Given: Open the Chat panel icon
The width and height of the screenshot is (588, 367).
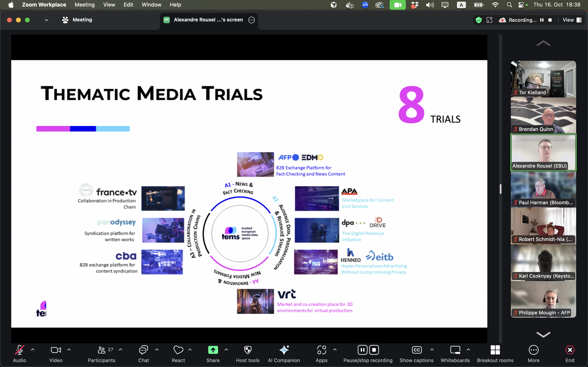Looking at the screenshot, I should pyautogui.click(x=143, y=350).
